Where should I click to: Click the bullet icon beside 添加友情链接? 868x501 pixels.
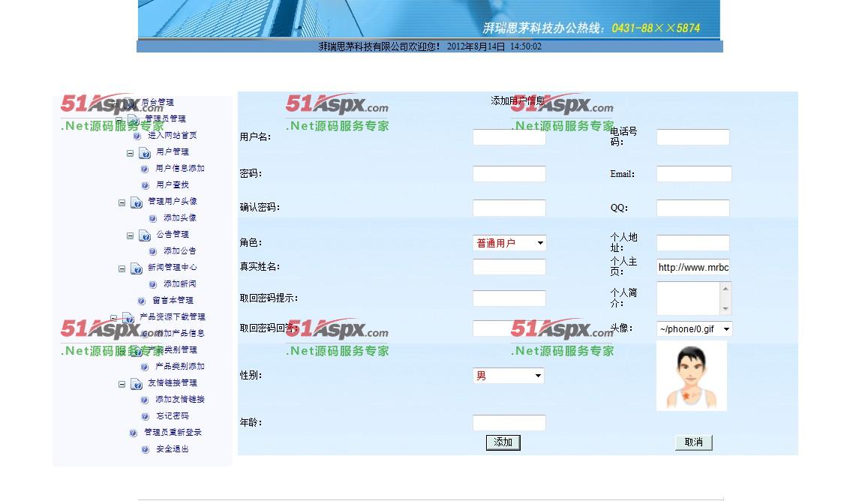(x=145, y=400)
